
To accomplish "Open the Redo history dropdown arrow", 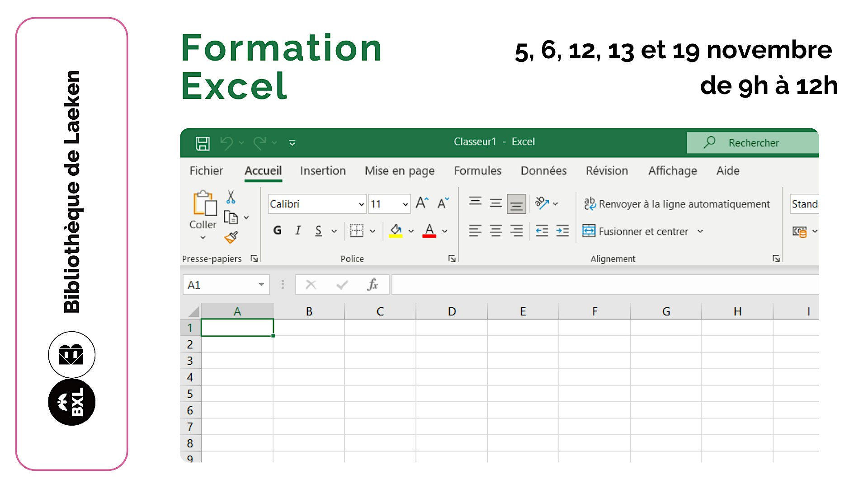I will tap(274, 143).
